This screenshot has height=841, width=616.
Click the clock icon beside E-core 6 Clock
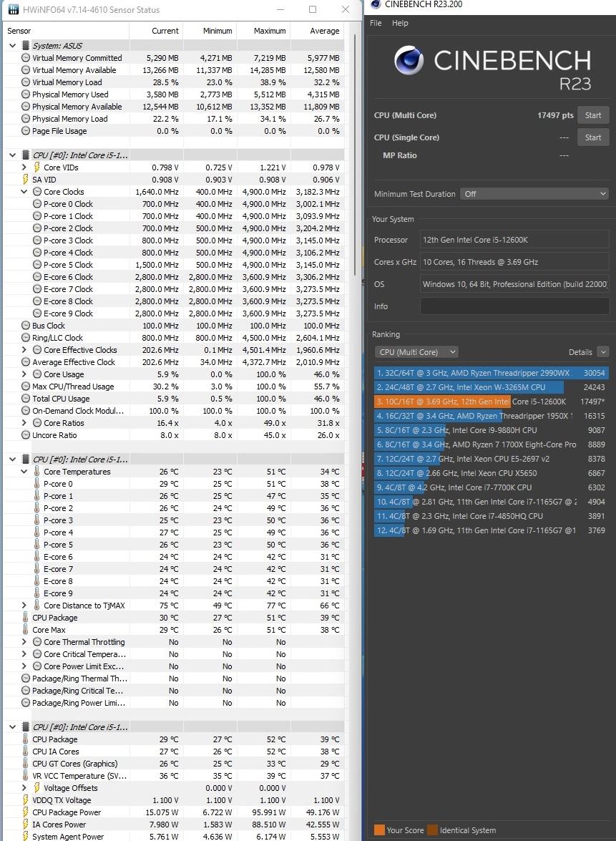point(37,277)
